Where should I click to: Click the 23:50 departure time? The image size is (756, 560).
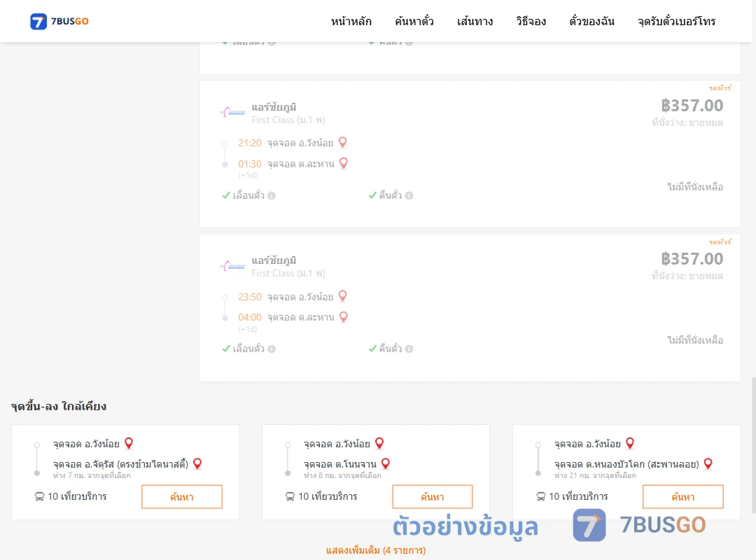click(250, 297)
